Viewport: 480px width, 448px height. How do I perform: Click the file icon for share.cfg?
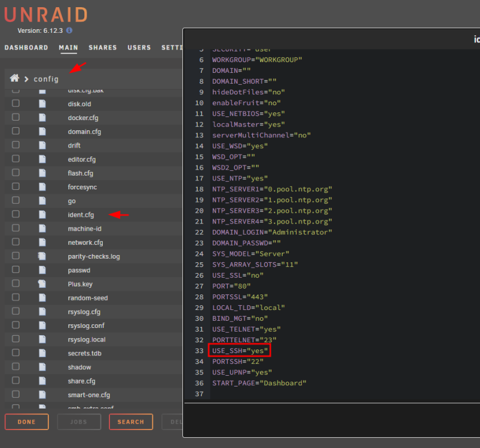point(42,381)
